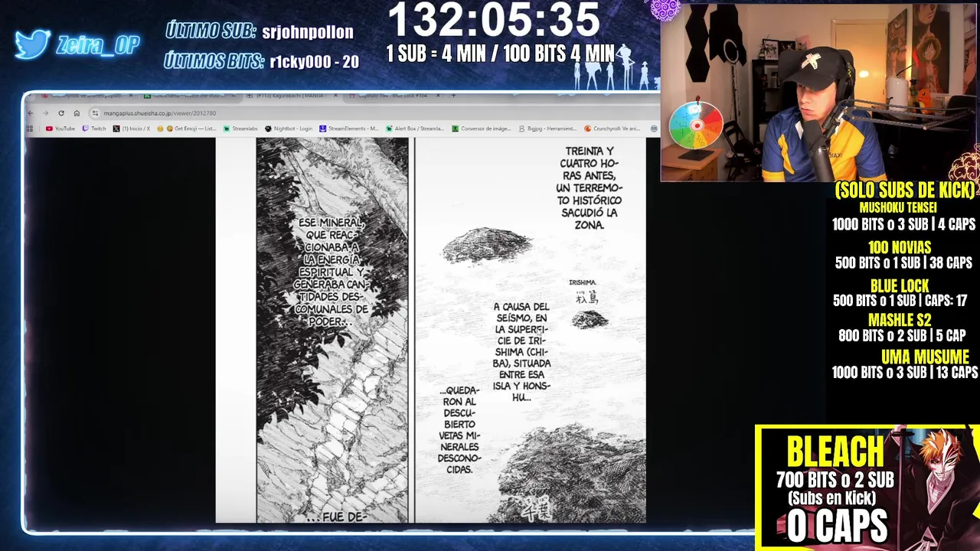This screenshot has height=551, width=980.
Task: Open the Inicio / X bookmark
Action: [x=132, y=129]
